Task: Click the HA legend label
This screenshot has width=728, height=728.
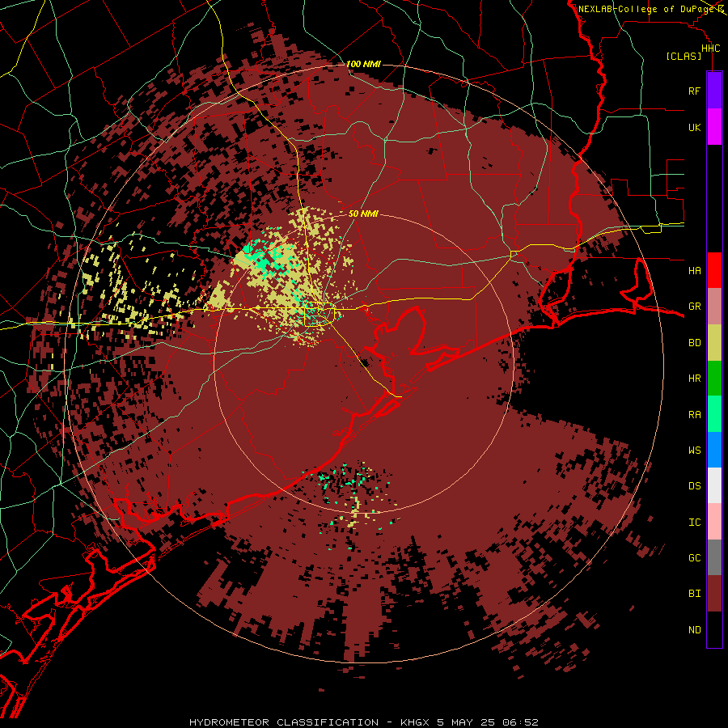Action: pyautogui.click(x=694, y=271)
